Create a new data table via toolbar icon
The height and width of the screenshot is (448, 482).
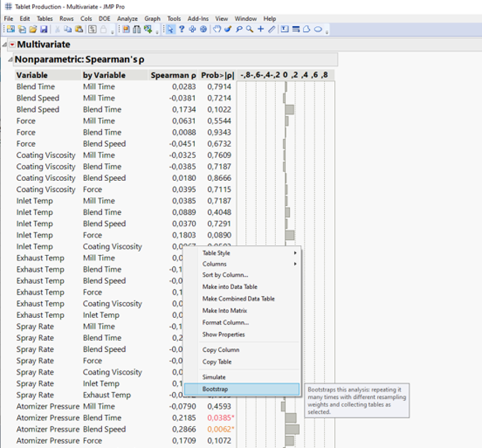[11, 29]
